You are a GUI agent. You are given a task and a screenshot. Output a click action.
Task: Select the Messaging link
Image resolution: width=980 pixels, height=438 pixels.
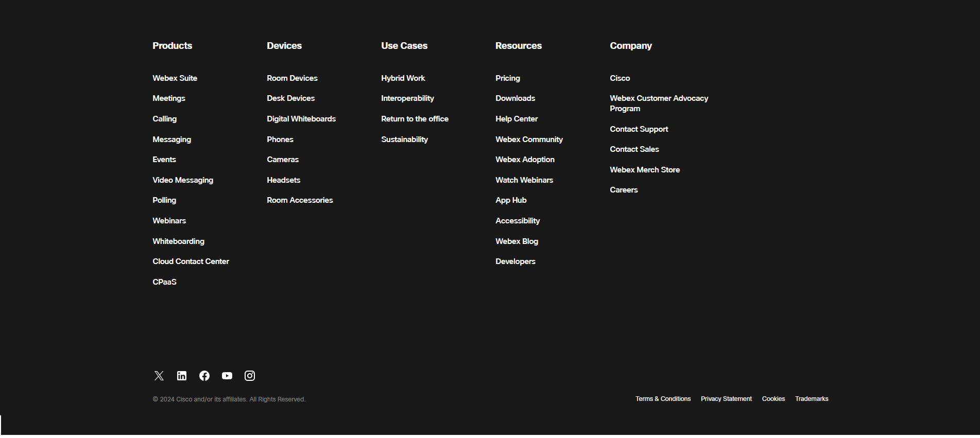(x=172, y=139)
